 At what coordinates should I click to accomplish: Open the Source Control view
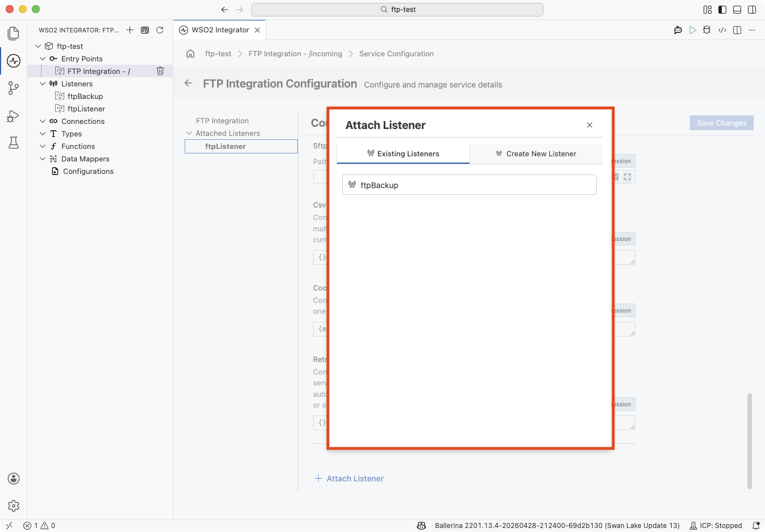(14, 88)
